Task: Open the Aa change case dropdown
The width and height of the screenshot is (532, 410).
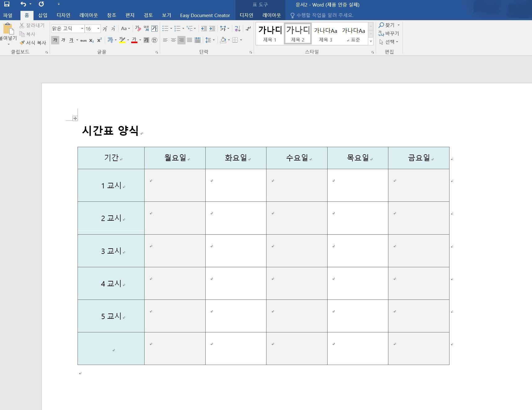Action: coord(125,29)
